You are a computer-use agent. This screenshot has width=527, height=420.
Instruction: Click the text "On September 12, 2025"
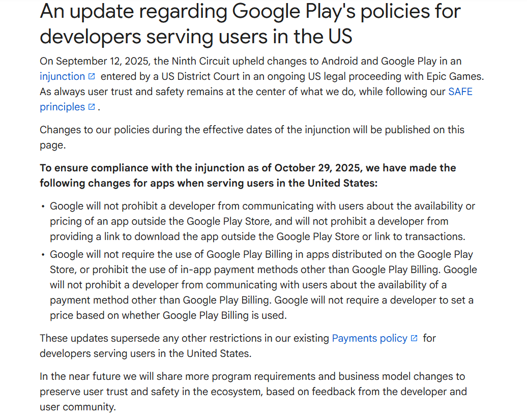coord(95,61)
